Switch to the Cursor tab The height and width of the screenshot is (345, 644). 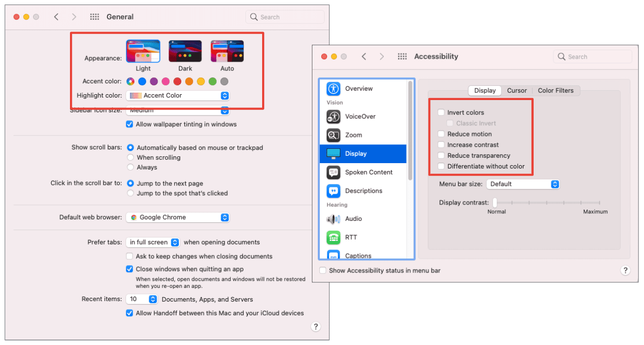(517, 90)
